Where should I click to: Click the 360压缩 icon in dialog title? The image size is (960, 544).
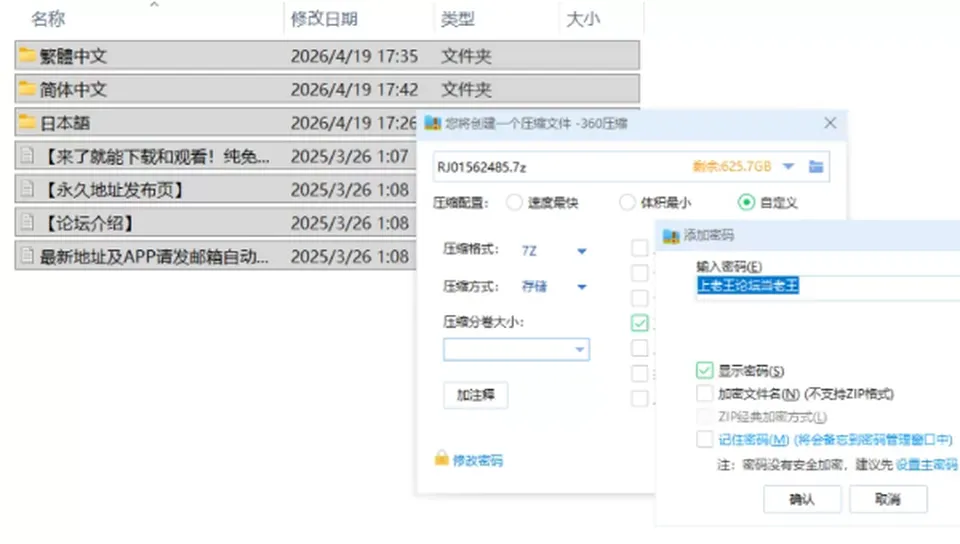pos(433,123)
